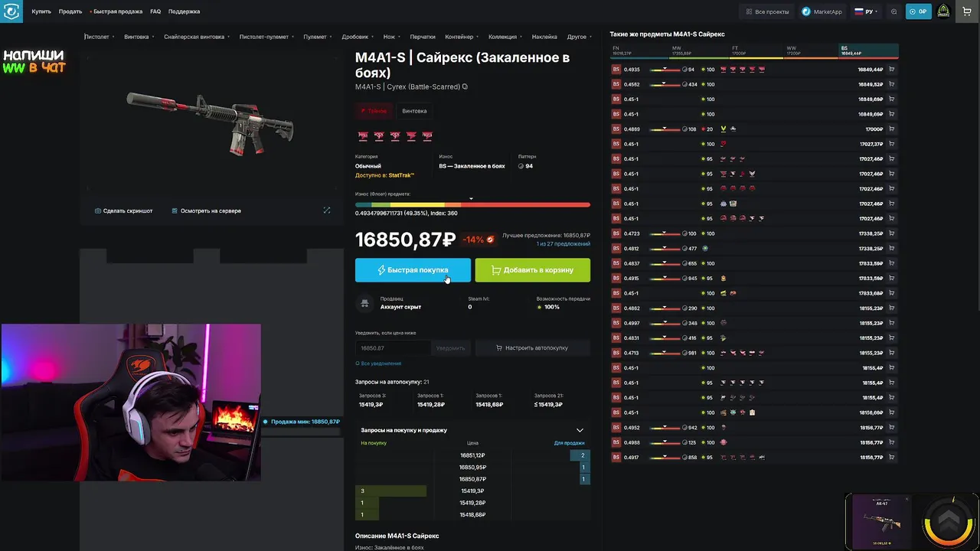
Task: Switch to the WW wear tab
Action: [812, 51]
